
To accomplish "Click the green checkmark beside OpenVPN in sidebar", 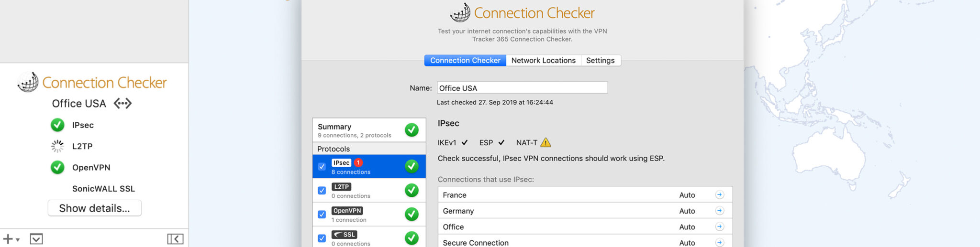I will click(x=57, y=168).
